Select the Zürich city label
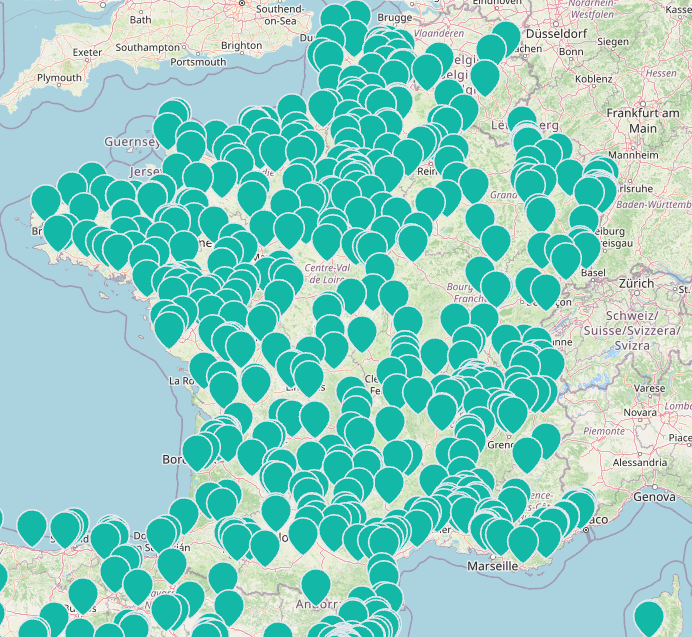The width and height of the screenshot is (692, 637). tap(636, 283)
